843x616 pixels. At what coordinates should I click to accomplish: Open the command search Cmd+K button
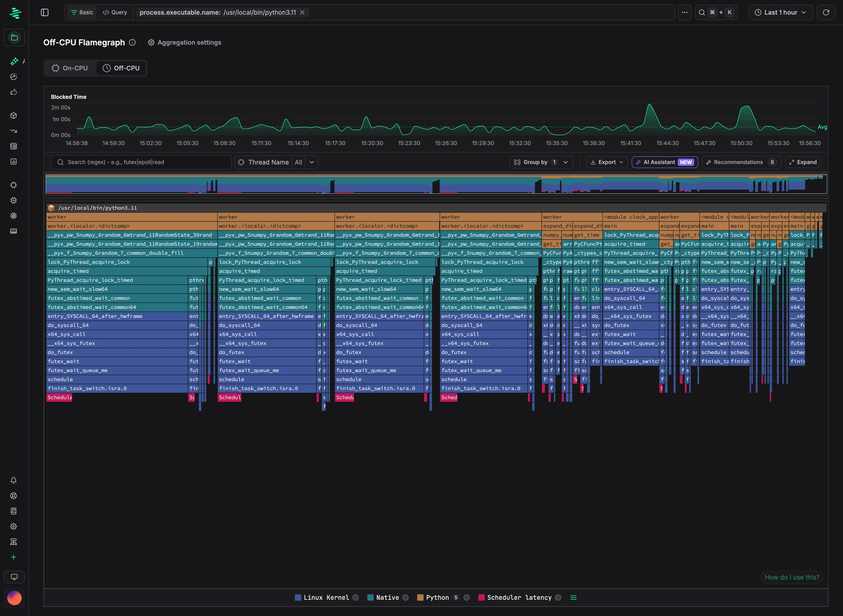[x=716, y=12]
